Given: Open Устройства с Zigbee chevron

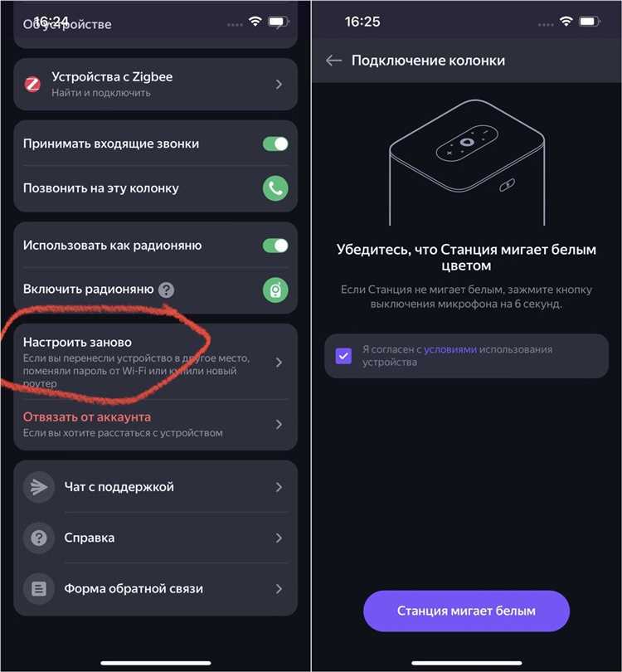Looking at the screenshot, I should point(279,84).
